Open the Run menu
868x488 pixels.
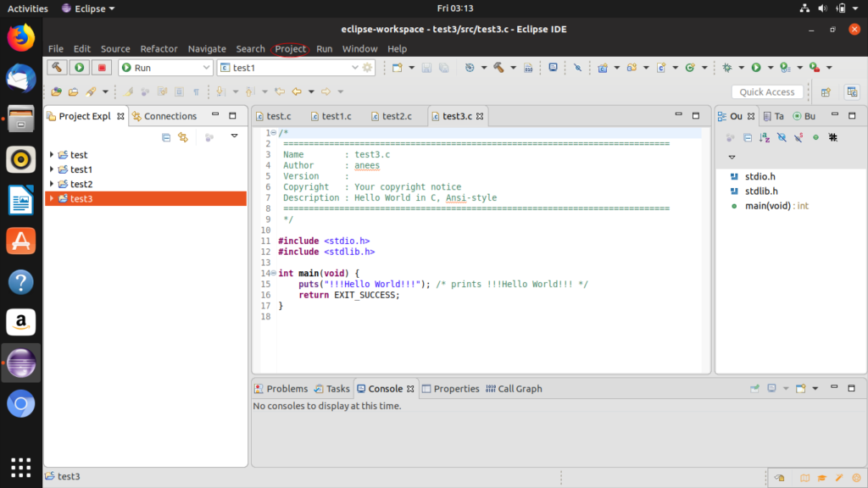tap(325, 48)
